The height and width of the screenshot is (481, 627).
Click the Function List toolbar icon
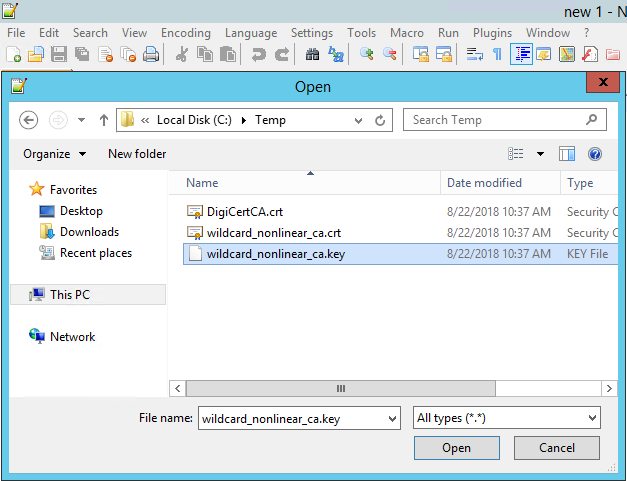coord(590,54)
